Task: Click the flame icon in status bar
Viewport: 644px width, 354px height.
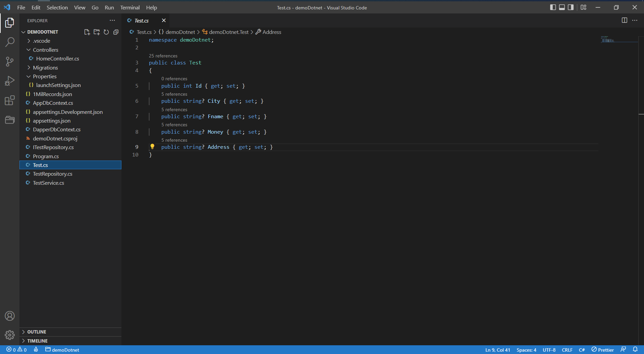Action: click(x=36, y=350)
